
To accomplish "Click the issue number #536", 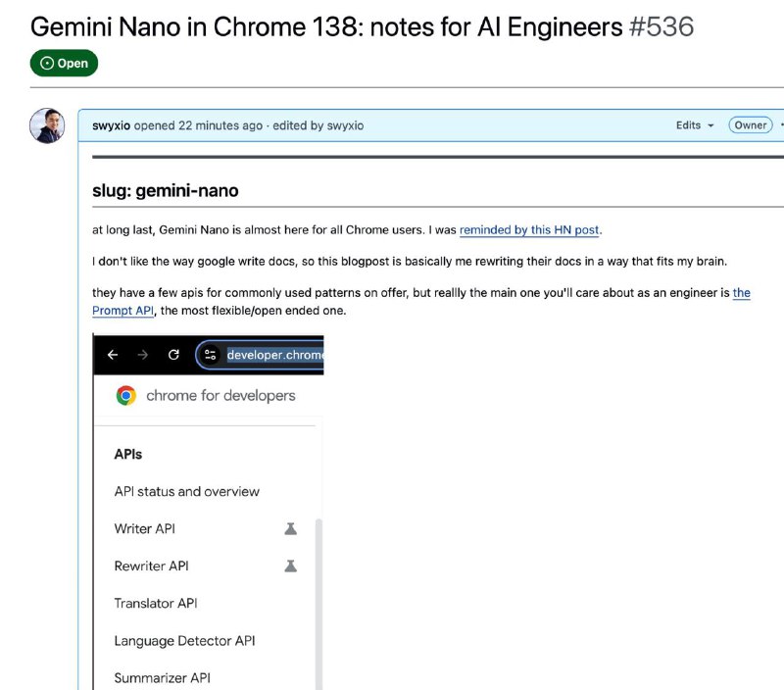I will click(661, 26).
